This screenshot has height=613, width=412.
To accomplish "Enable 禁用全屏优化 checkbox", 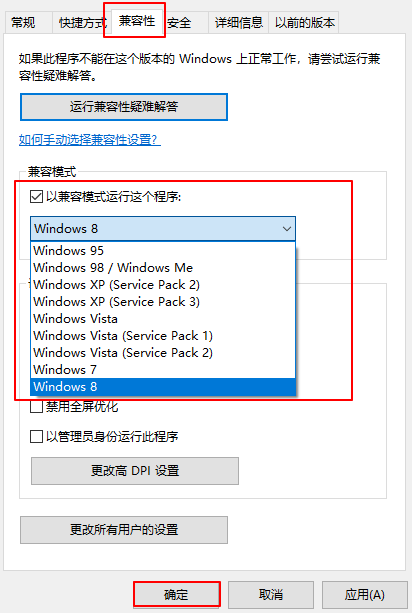I will click(x=36, y=407).
